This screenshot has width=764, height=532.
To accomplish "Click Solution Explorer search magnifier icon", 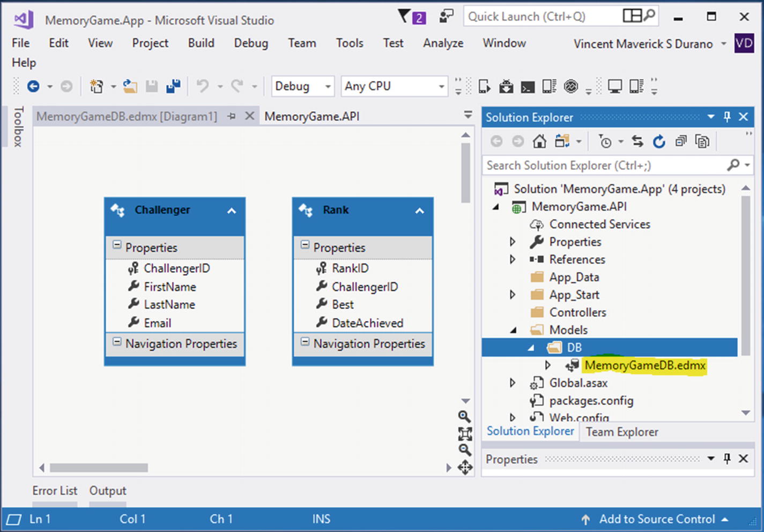I will [x=733, y=165].
